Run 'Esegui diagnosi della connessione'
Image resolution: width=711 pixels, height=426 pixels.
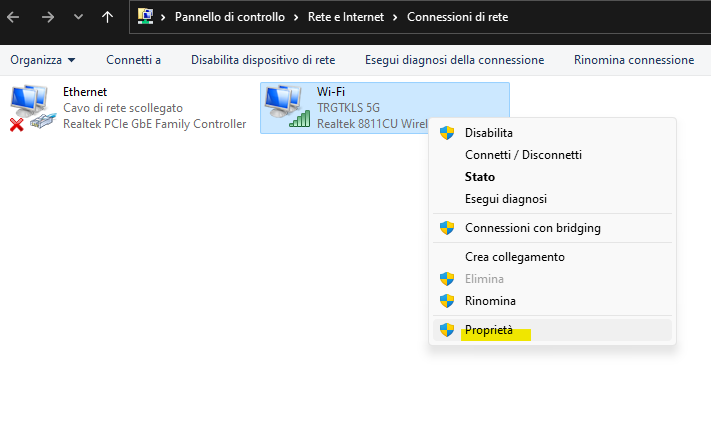coord(454,60)
